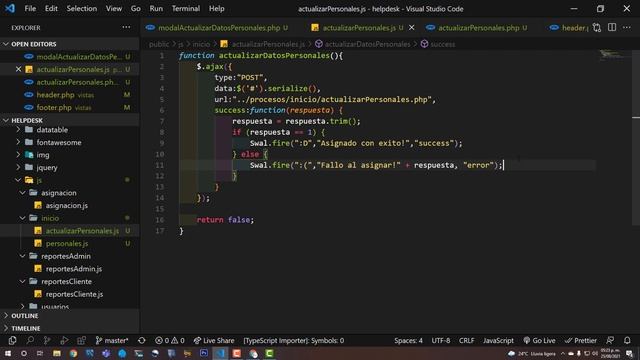Launch Google Chrome from the taskbar
The height and width of the screenshot is (360, 640).
pyautogui.click(x=73, y=353)
